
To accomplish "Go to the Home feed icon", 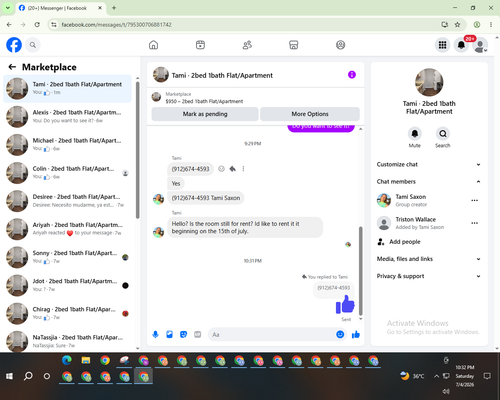I will pyautogui.click(x=153, y=45).
